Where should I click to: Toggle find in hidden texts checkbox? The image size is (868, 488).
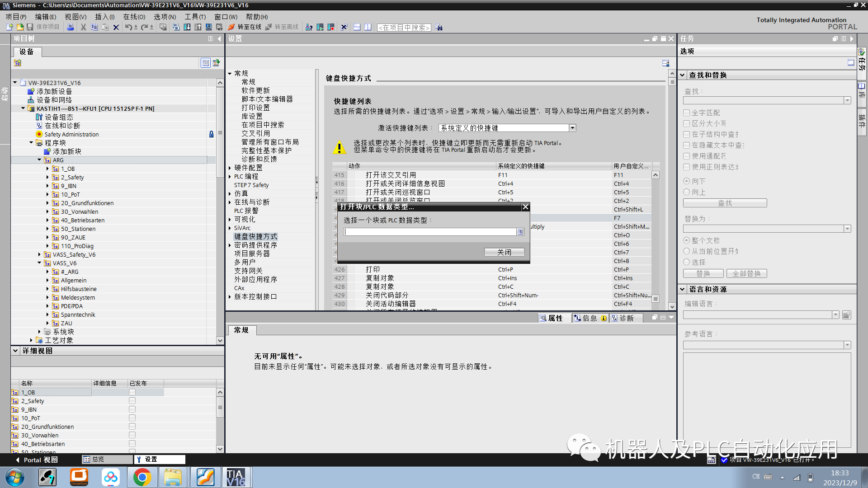coord(686,145)
